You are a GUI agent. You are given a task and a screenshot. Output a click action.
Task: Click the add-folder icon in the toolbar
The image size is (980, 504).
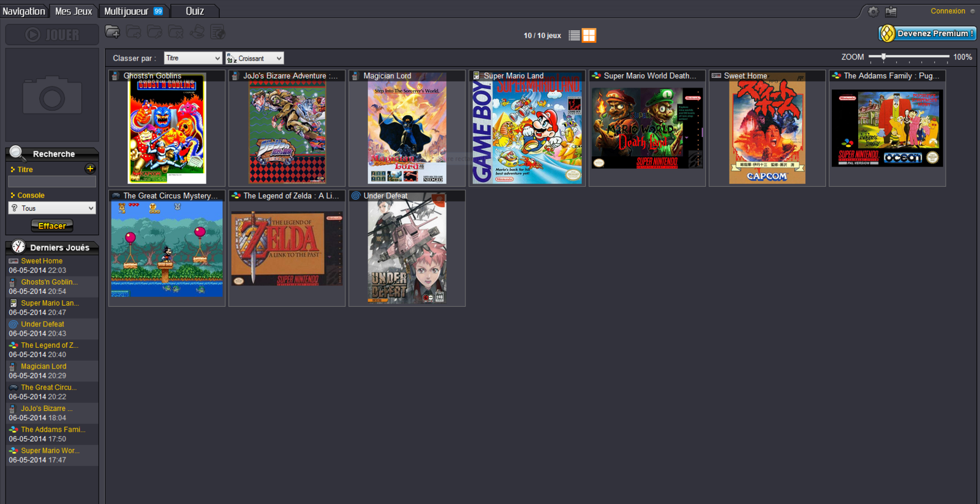point(113,31)
